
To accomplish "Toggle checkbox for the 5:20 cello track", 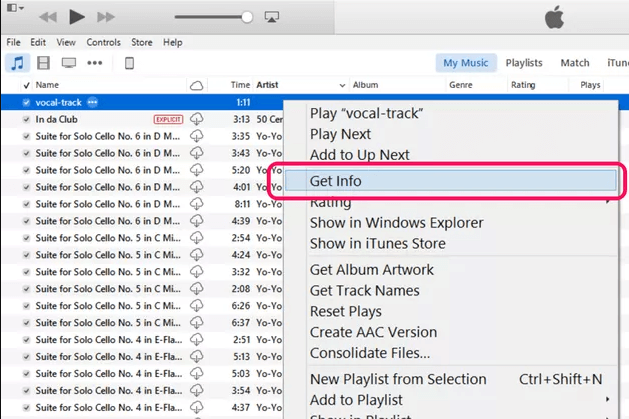I will pos(26,170).
